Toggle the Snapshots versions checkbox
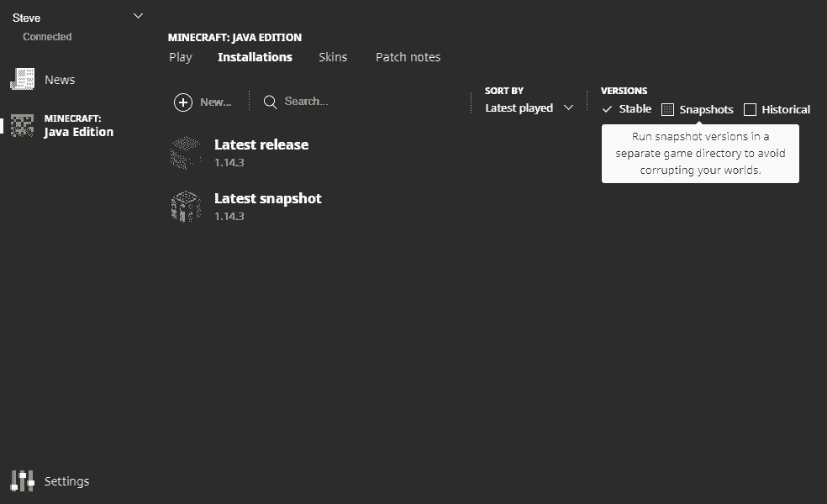Screen dimensions: 827x504 [668, 109]
